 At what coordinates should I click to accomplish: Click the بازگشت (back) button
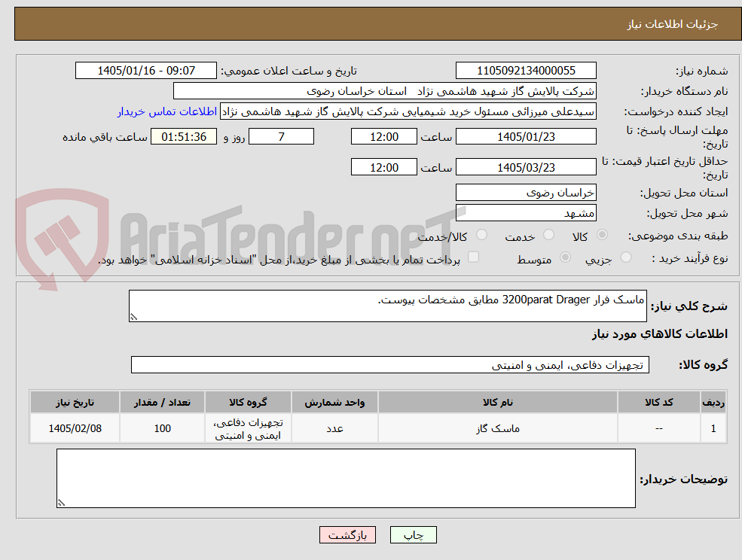click(x=347, y=535)
